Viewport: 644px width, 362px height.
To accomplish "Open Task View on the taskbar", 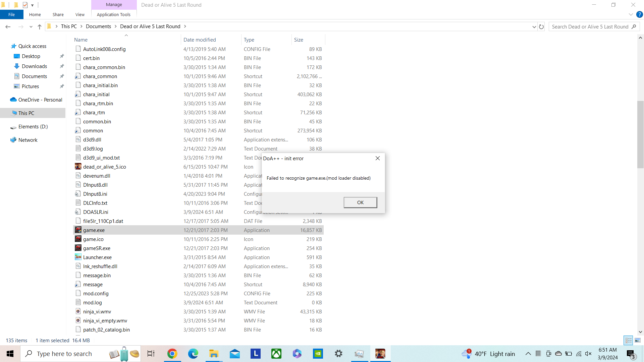I will (151, 354).
